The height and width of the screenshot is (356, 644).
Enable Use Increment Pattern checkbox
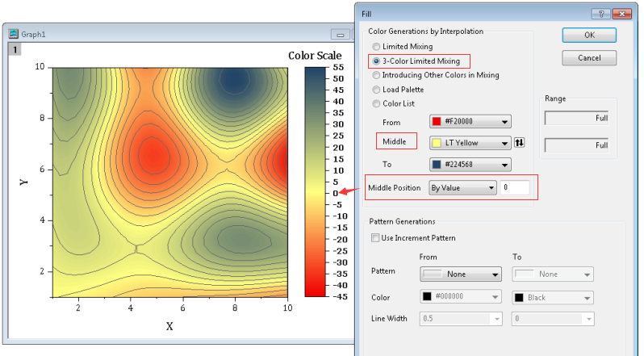[x=375, y=238]
